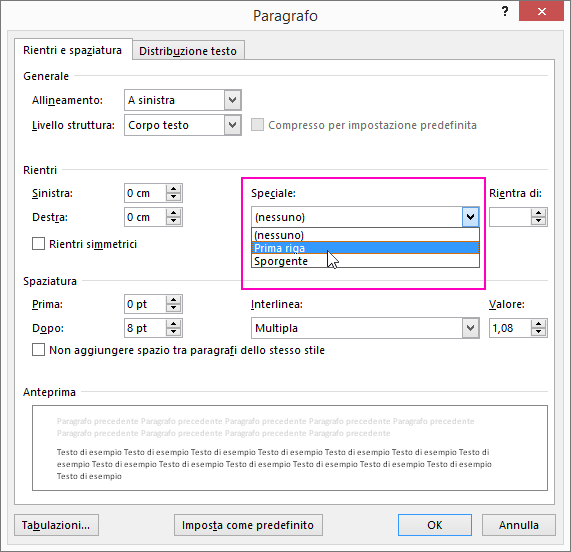Decrease Sinistra indent with down arrow

(174, 197)
